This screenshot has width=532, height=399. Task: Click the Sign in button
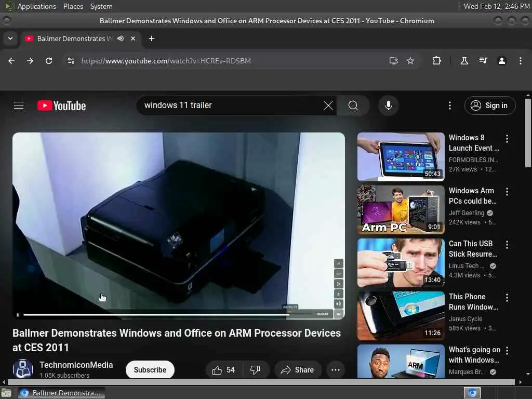click(490, 105)
